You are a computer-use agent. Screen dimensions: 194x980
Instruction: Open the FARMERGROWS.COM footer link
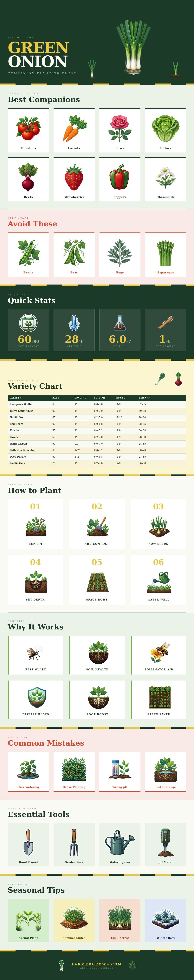pyautogui.click(x=97, y=964)
